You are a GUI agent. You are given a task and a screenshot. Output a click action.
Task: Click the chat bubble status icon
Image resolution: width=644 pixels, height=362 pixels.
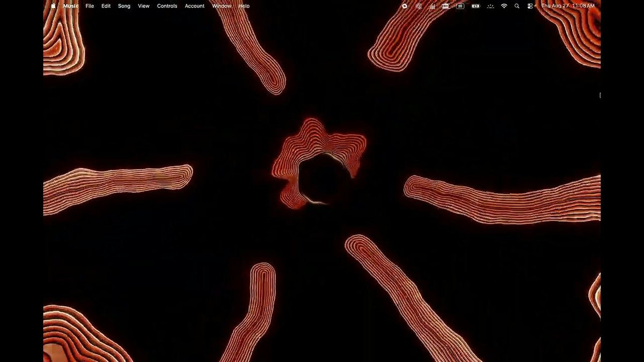pyautogui.click(x=405, y=6)
